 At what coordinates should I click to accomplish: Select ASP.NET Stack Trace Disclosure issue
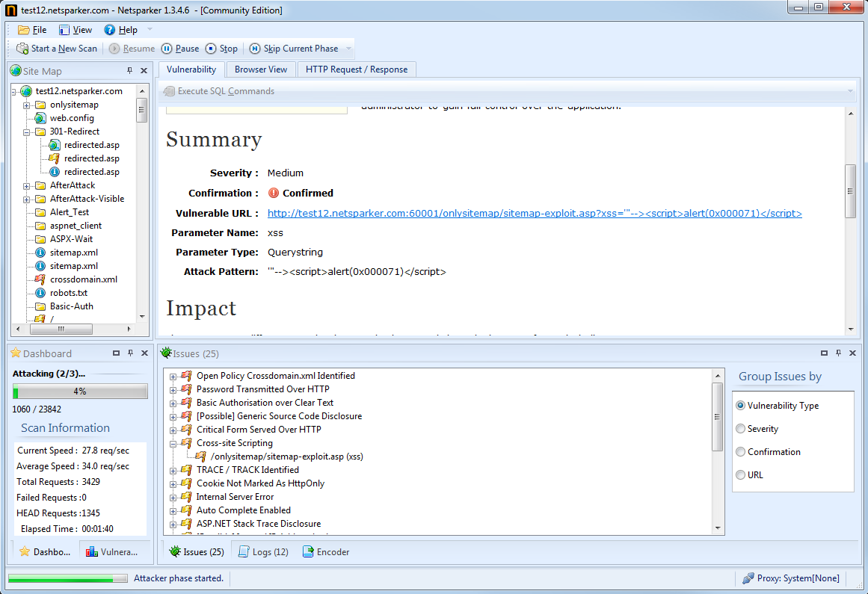tap(259, 524)
